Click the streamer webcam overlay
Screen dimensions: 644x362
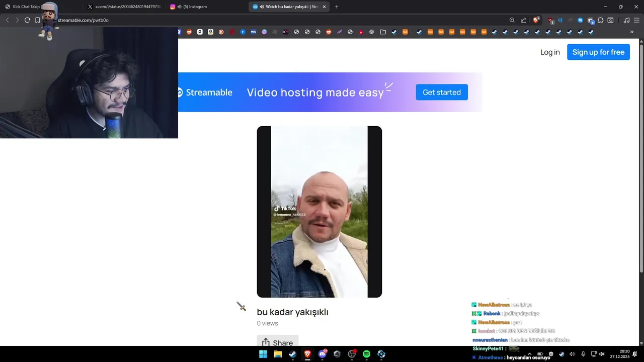pos(89,83)
